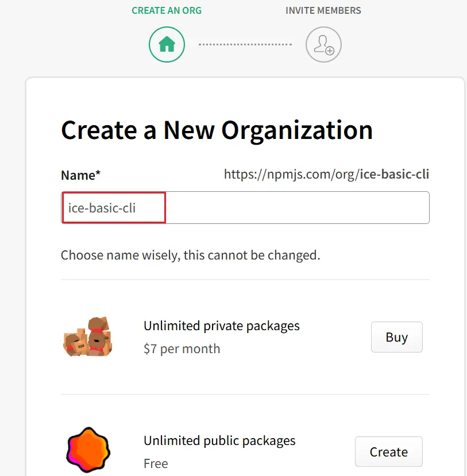The width and height of the screenshot is (467, 476).
Task: Go to the INVITE MEMBERS step label
Action: pyautogui.click(x=323, y=10)
